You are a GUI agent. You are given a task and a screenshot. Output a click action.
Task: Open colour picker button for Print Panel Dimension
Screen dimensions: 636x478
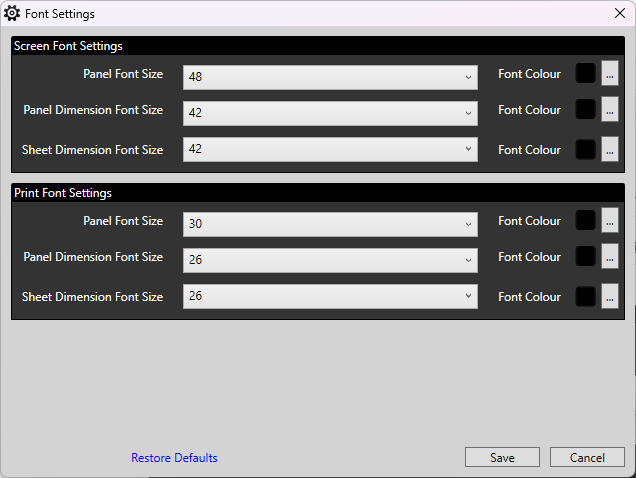point(610,256)
